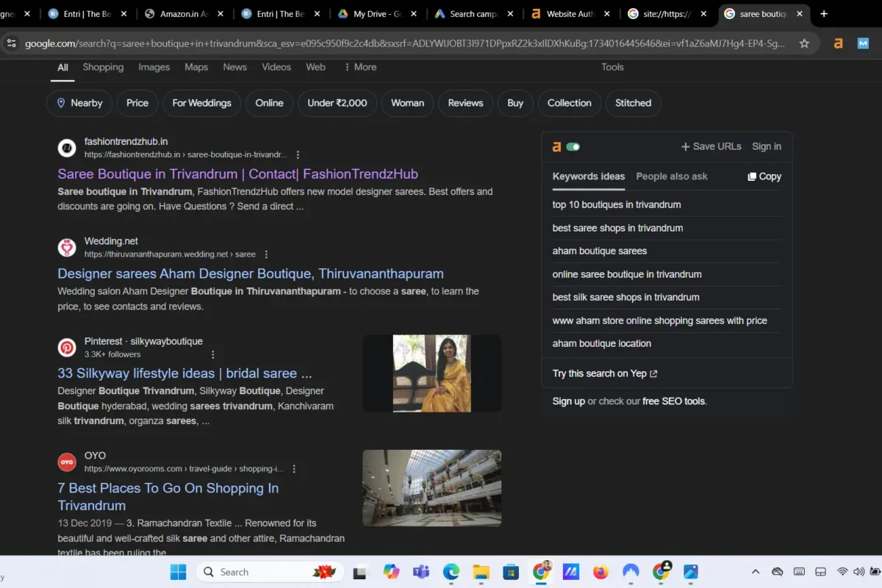Image resolution: width=882 pixels, height=588 pixels.
Task: Apply the Nearby filter chip
Action: (79, 103)
